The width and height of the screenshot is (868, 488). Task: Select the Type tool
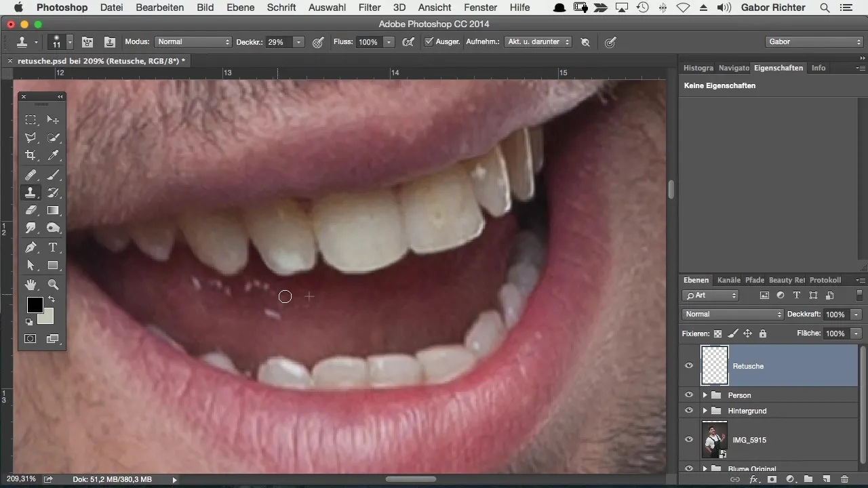53,247
